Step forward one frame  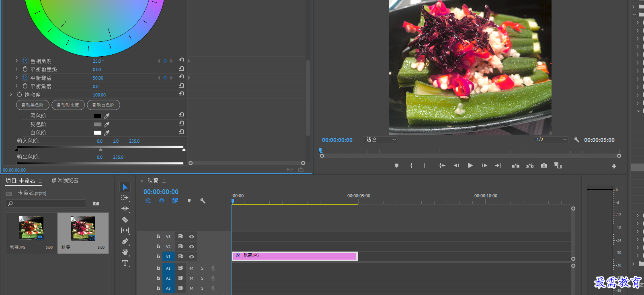tap(484, 166)
